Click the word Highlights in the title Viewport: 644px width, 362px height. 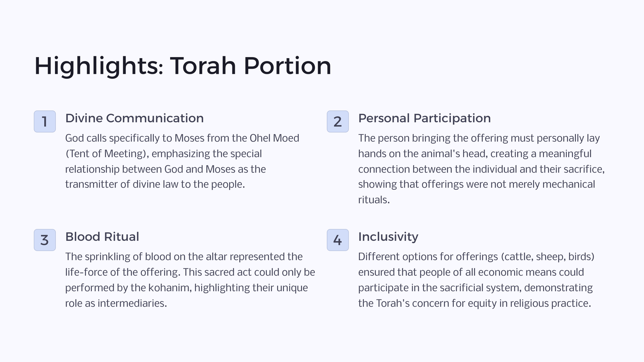click(x=99, y=66)
